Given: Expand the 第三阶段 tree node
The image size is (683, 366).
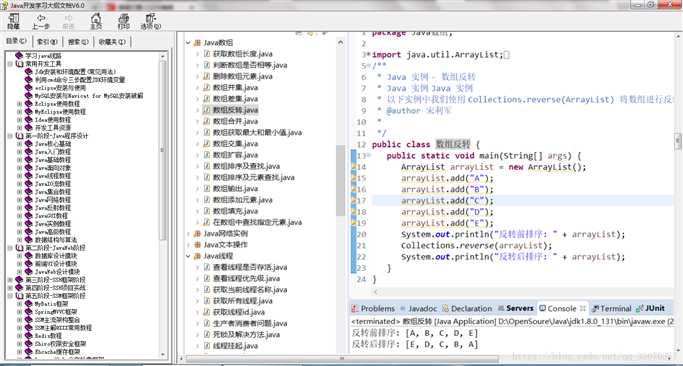Looking at the screenshot, I should click(10, 280).
